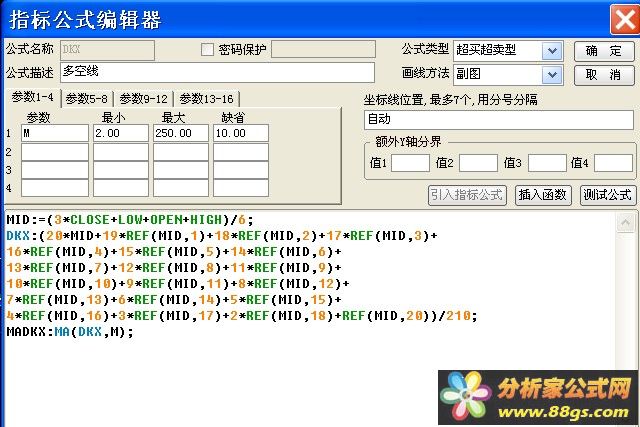The height and width of the screenshot is (427, 640).
Task: Click parameter 4 缺省 field
Action: [x=241, y=188]
